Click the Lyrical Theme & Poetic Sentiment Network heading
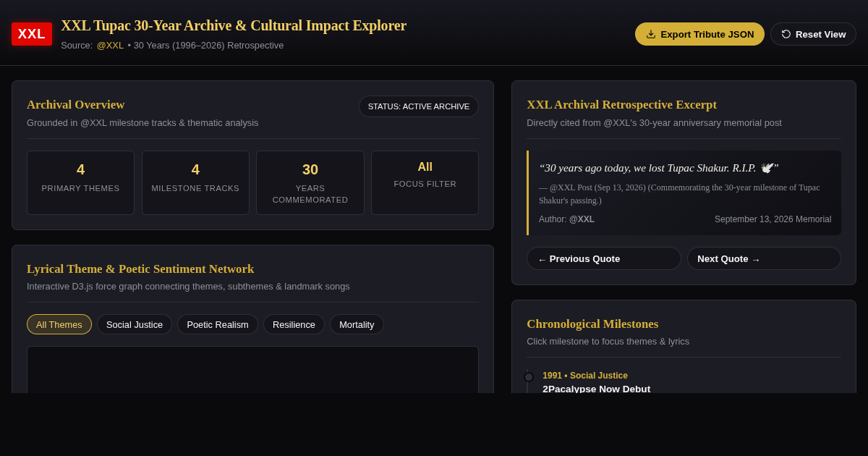Image resolution: width=868 pixels, height=456 pixels. click(140, 269)
